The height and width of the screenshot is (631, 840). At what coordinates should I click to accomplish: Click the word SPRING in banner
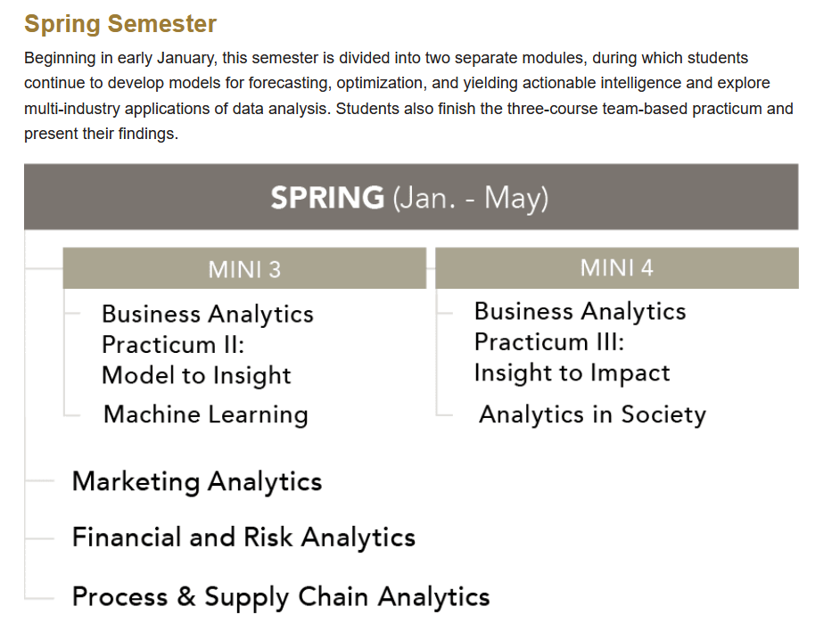click(x=327, y=197)
